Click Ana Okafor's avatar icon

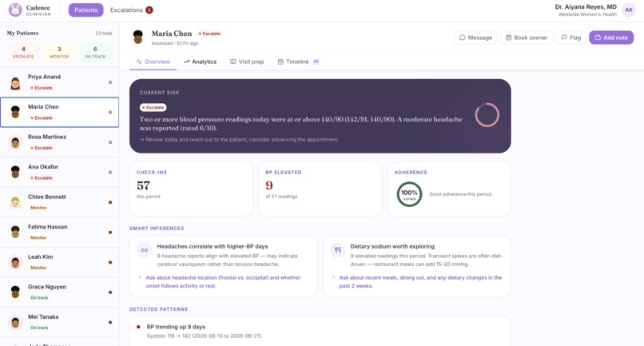point(15,172)
